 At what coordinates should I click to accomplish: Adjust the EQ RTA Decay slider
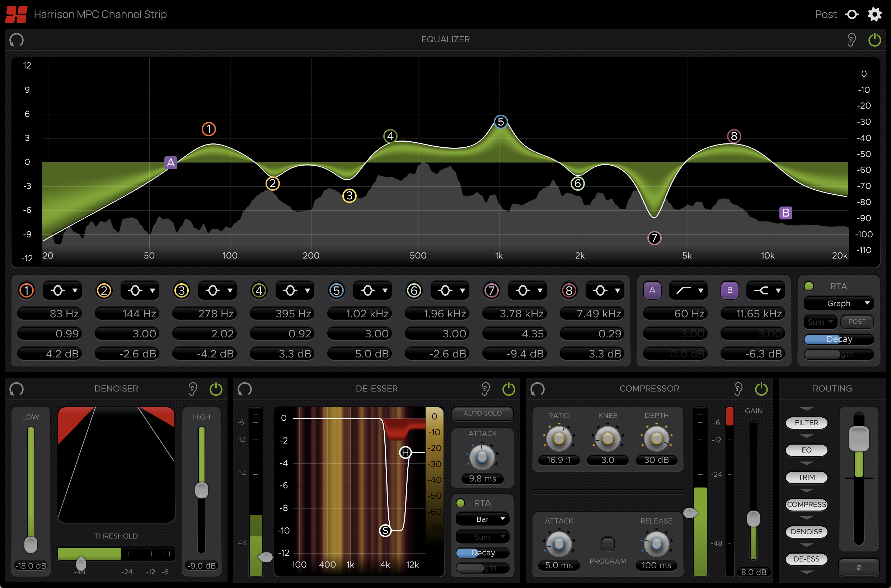(x=839, y=339)
